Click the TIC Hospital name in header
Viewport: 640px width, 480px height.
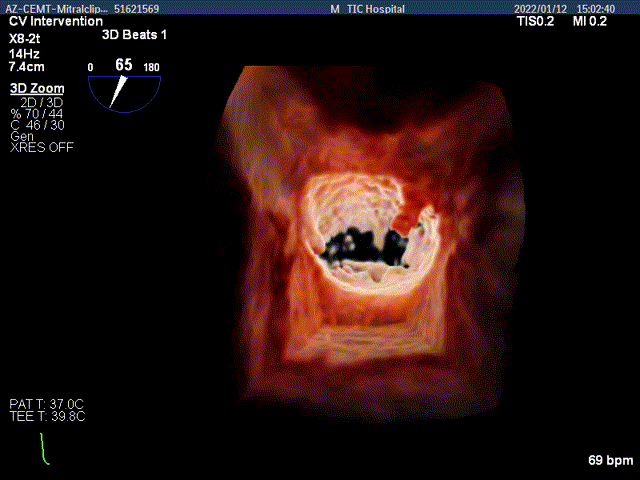tap(375, 8)
